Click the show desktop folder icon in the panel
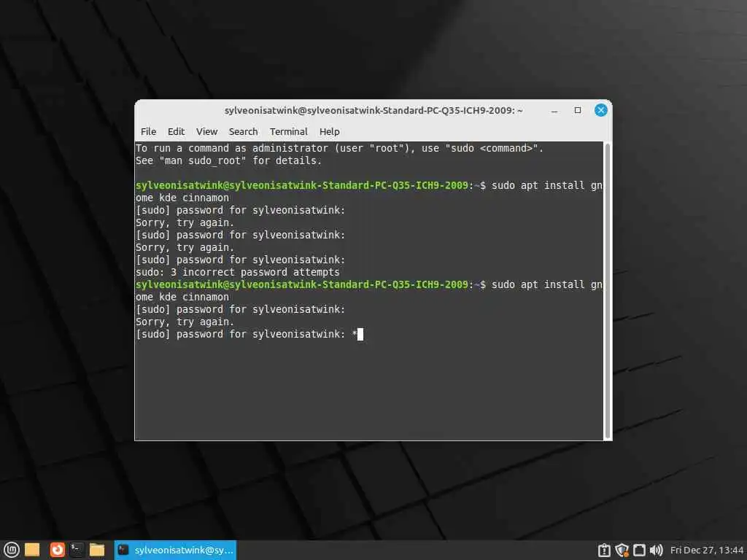 tap(32, 550)
